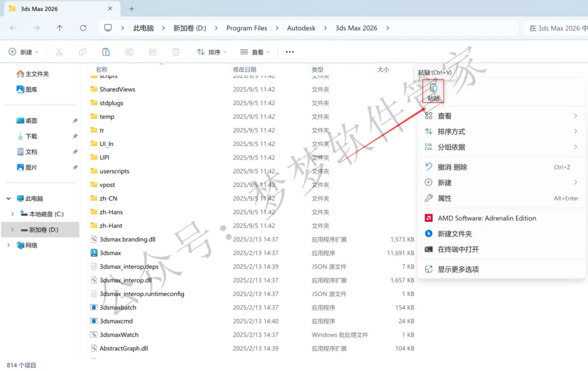
Task: Click the search box 在 3ds Max 2026 中
Action: click(555, 28)
